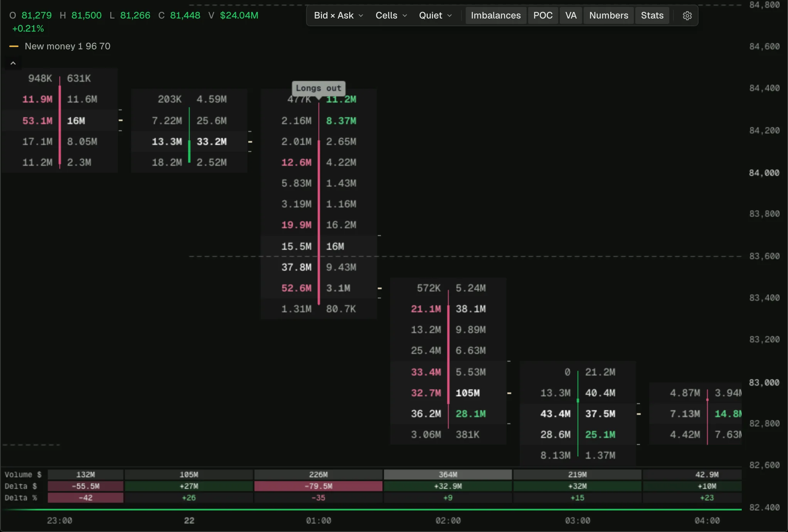This screenshot has height=532, width=788.
Task: Click the 81,448 close price value
Action: coord(185,15)
